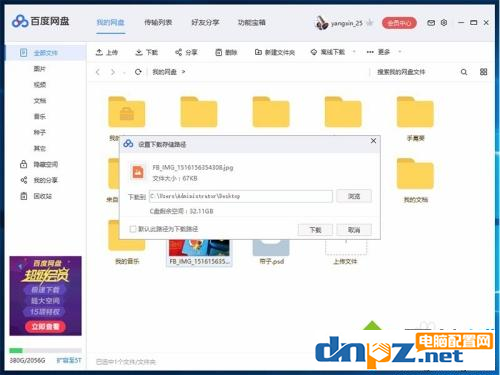Click the refresh icon beside path
The image size is (500, 375).
click(138, 72)
